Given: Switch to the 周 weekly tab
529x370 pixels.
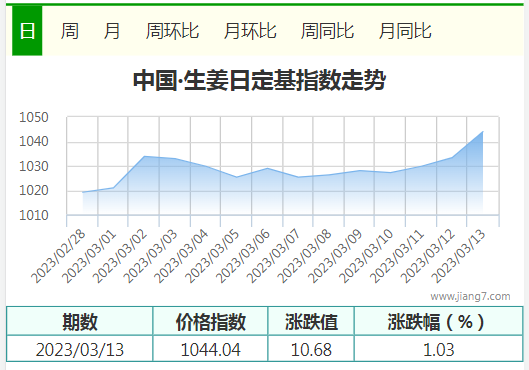Looking at the screenshot, I should [x=69, y=31].
